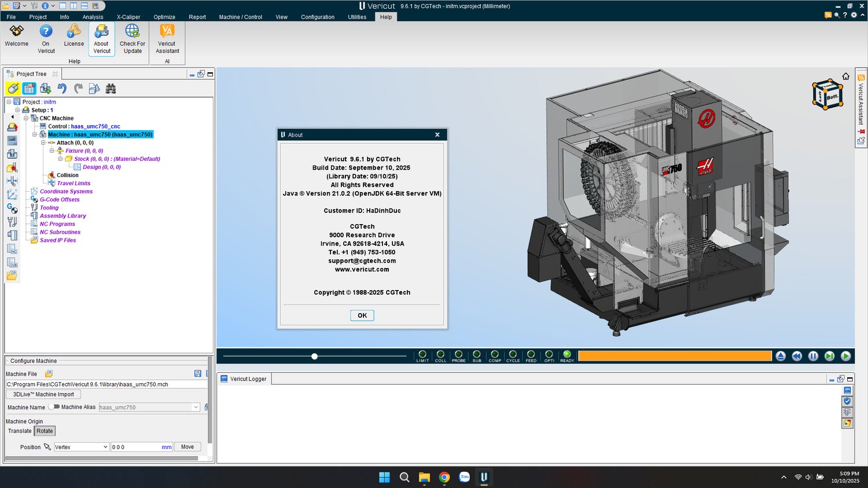This screenshot has height=488, width=868.
Task: Open the License ribbon button
Action: click(x=73, y=36)
